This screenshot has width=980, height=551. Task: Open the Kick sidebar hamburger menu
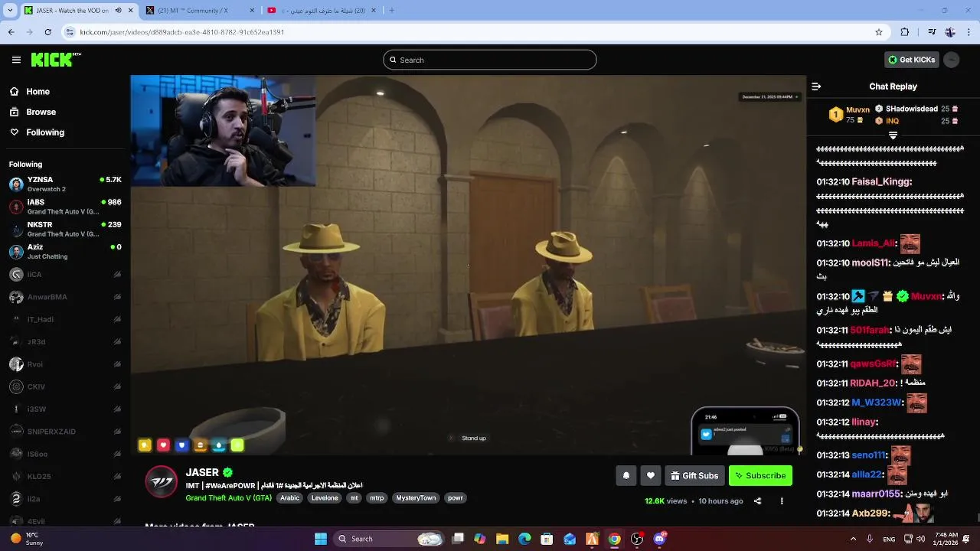(16, 60)
